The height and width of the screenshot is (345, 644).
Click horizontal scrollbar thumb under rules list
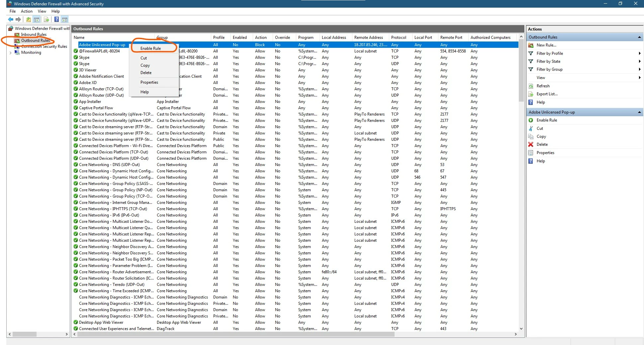point(235,334)
